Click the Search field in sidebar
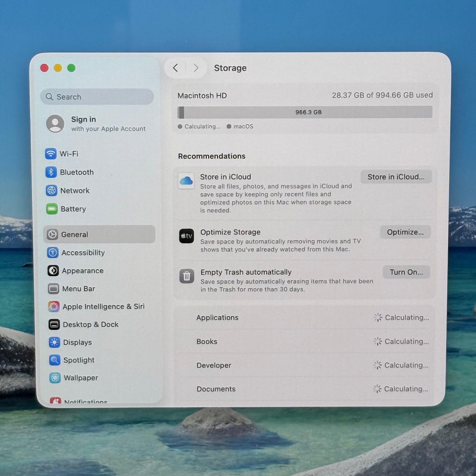 tap(97, 97)
